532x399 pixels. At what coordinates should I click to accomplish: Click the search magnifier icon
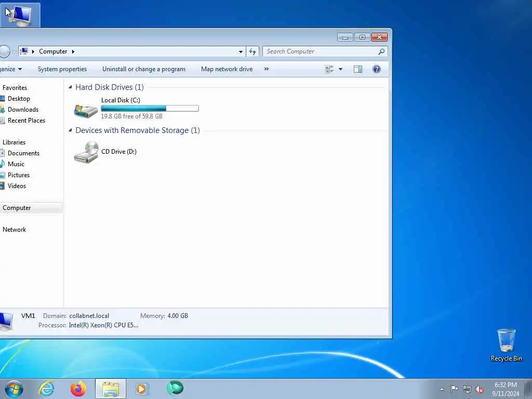click(x=381, y=51)
